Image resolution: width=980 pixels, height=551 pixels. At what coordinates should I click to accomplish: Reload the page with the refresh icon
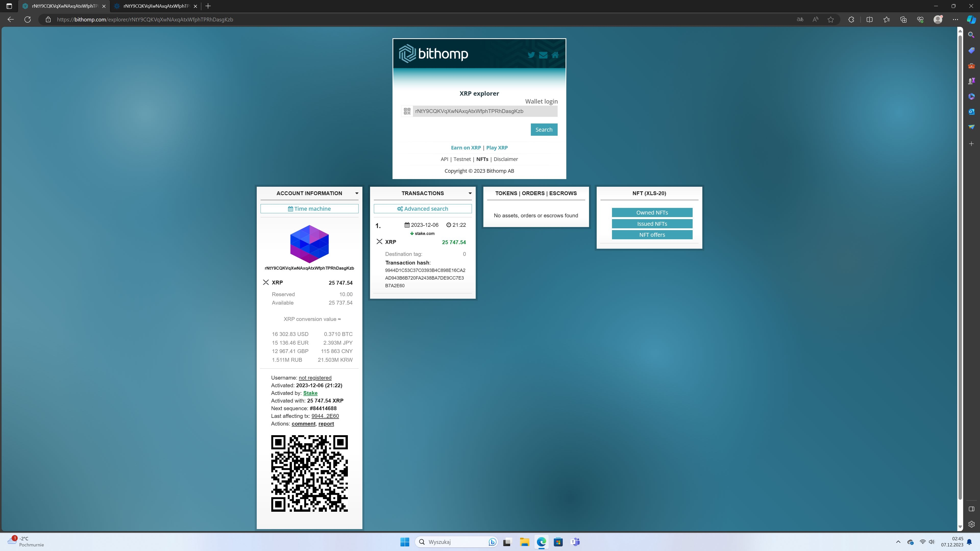(27, 19)
